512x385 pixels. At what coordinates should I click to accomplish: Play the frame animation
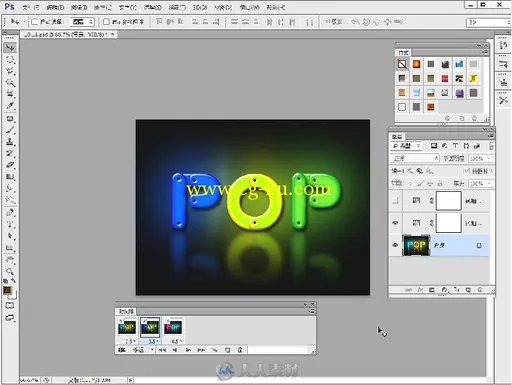point(188,350)
